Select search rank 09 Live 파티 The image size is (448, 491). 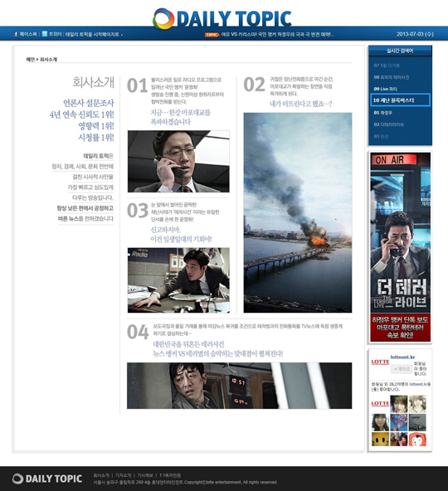[x=385, y=89]
